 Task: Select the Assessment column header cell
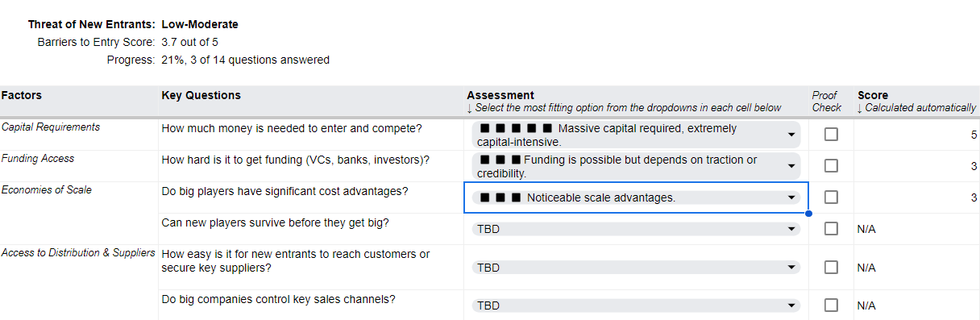pos(636,102)
